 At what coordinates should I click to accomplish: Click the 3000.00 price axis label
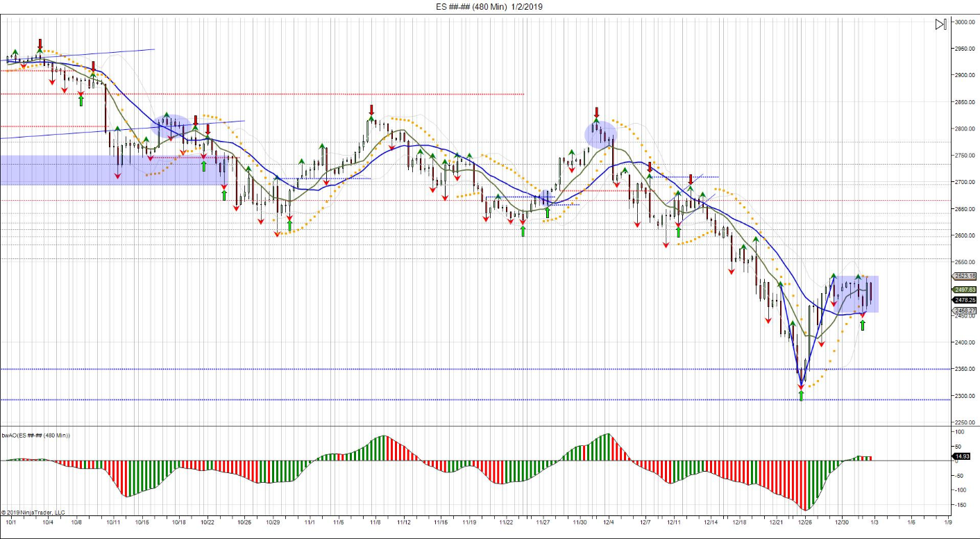[966, 22]
